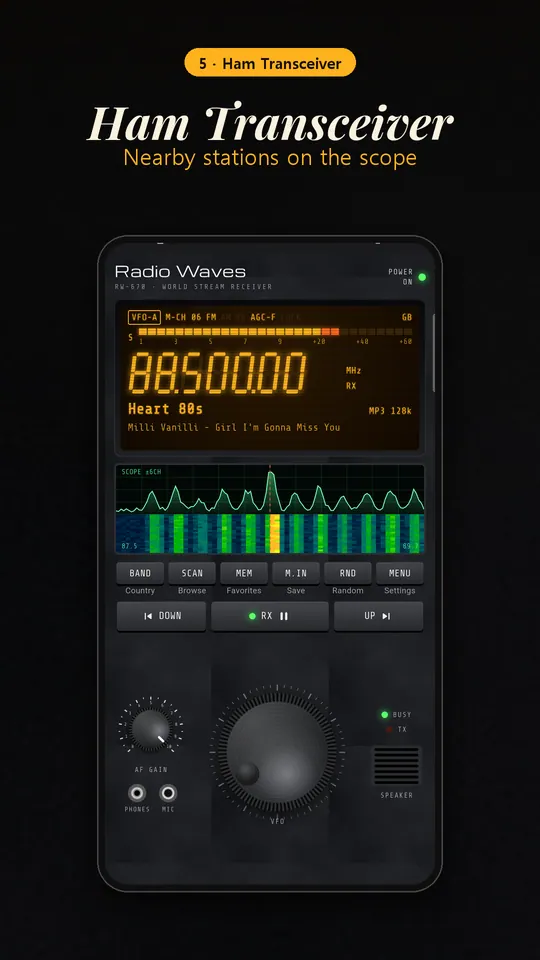This screenshot has height=960, width=540.
Task: Click the AGC-F indicator
Action: pos(263,317)
